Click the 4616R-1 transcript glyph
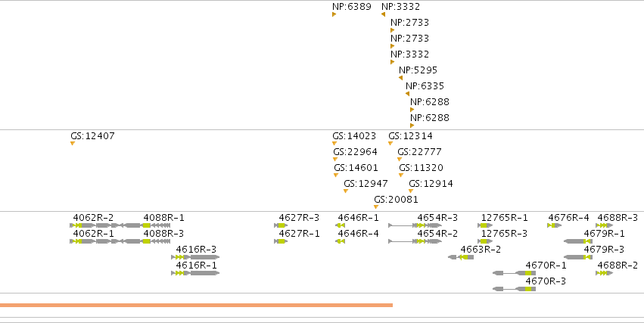The height and width of the screenshot is (323, 644). pos(195,273)
